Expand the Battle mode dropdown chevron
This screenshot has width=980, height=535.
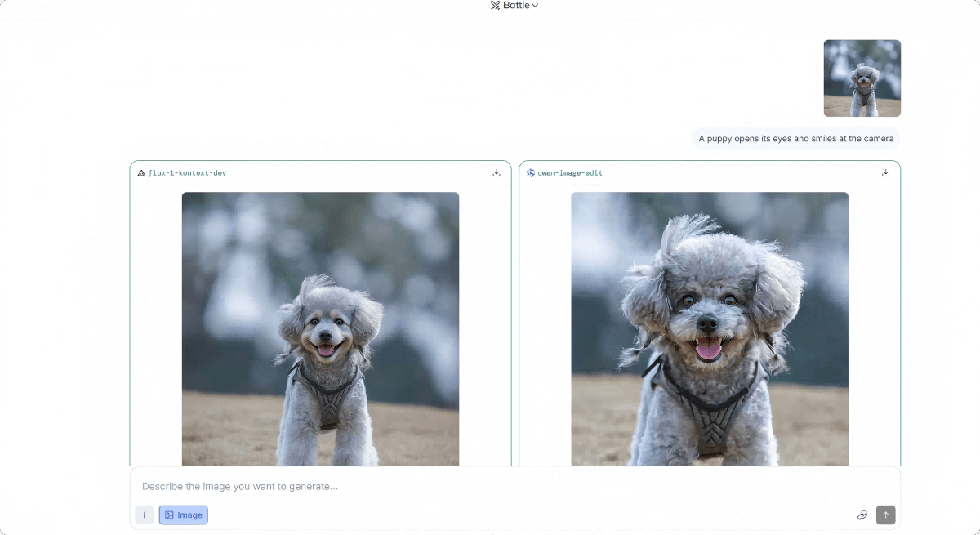click(535, 6)
